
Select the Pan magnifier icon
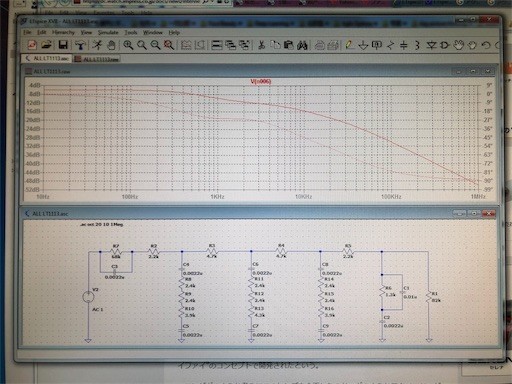[142, 45]
